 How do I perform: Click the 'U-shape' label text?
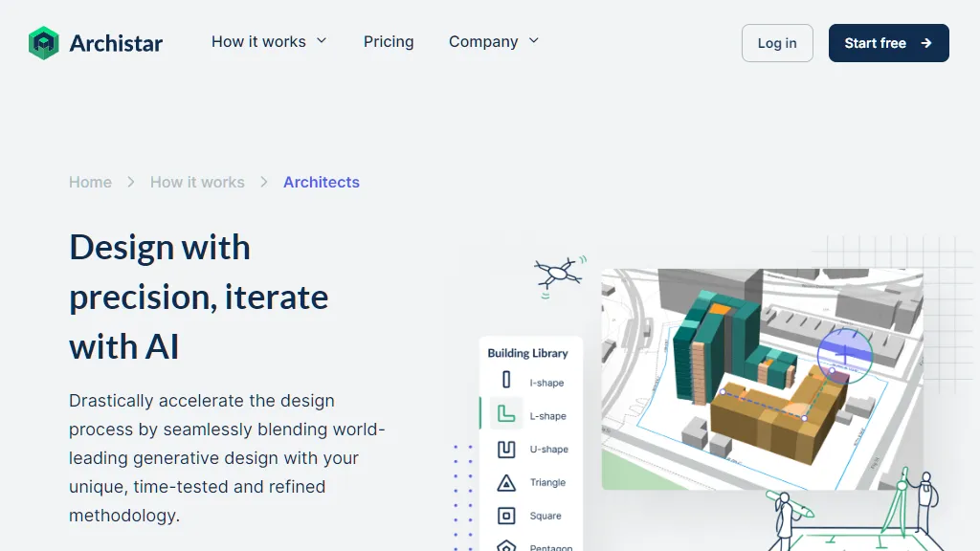548,450
